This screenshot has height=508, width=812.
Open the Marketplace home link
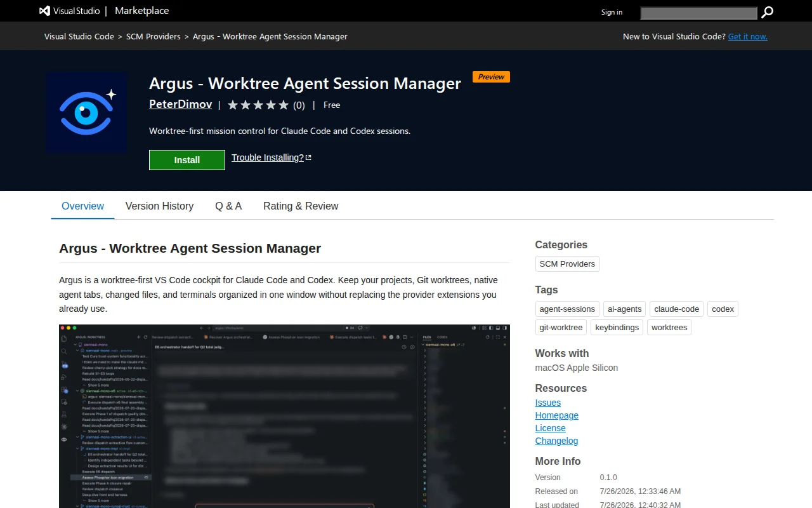[141, 11]
